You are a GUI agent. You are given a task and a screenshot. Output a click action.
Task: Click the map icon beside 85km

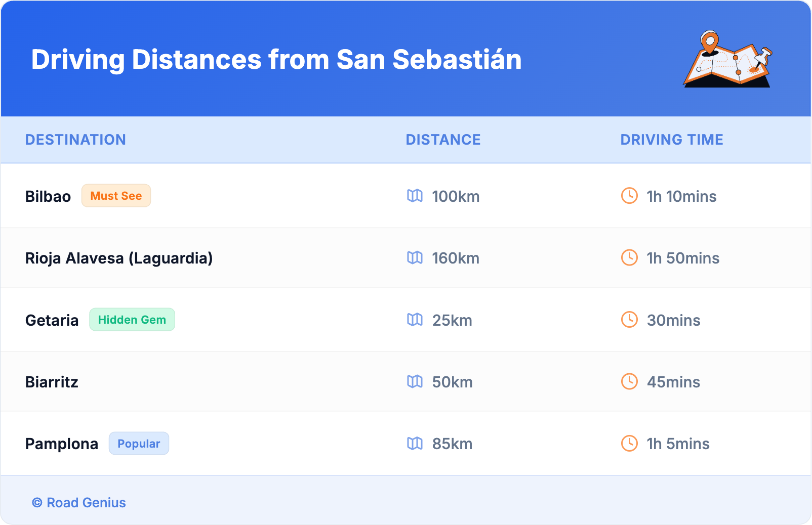point(415,444)
